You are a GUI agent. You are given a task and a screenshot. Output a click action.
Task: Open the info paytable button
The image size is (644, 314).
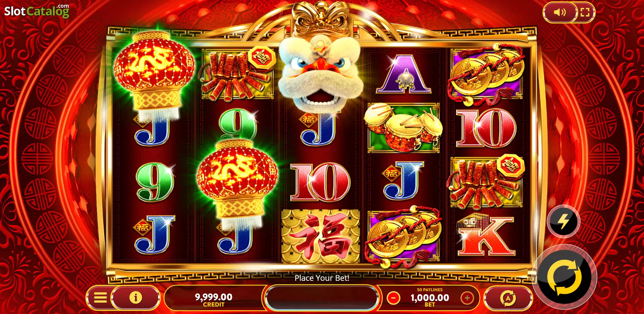click(x=136, y=297)
